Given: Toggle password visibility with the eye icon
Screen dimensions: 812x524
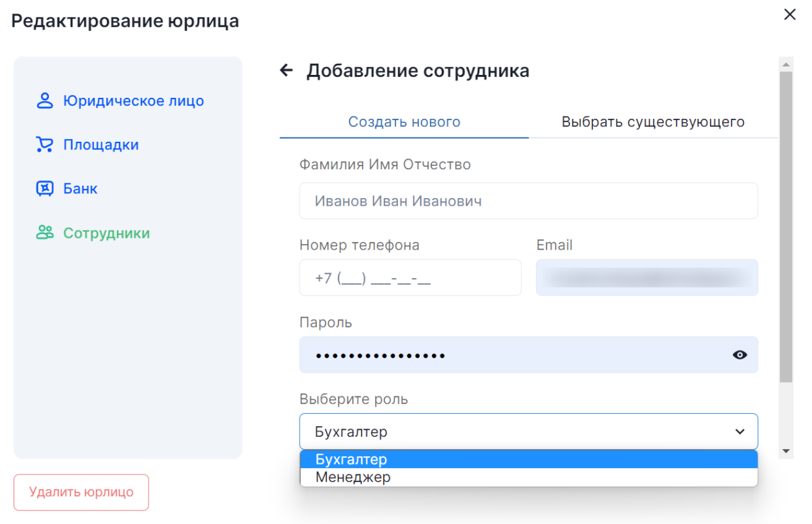Looking at the screenshot, I should tap(740, 355).
